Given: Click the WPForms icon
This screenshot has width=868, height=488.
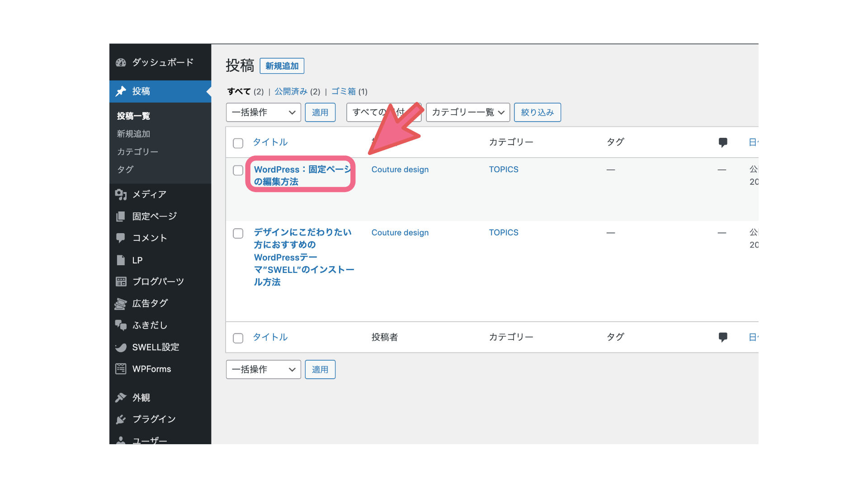Looking at the screenshot, I should (121, 369).
